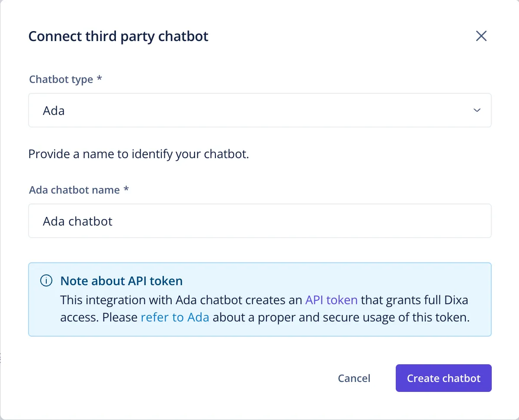Click the text Provide a name to identify your chatbot

(x=139, y=154)
